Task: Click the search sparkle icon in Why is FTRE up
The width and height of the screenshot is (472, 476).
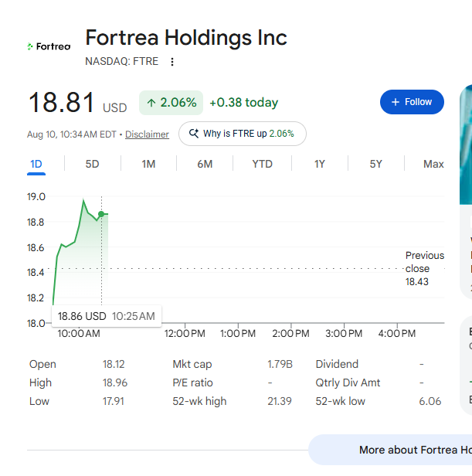Action: click(x=194, y=134)
